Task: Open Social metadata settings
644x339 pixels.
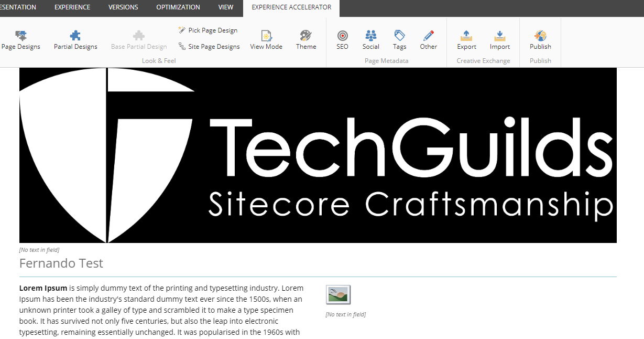Action: 371,40
